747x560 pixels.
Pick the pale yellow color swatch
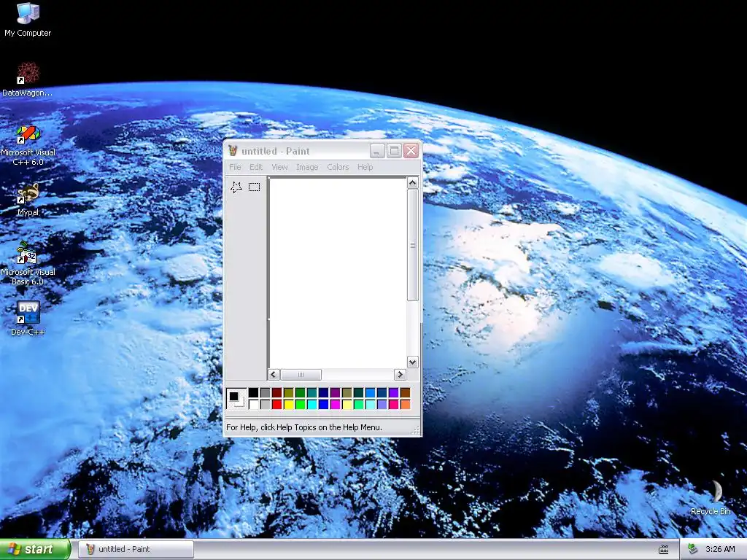[x=347, y=405]
